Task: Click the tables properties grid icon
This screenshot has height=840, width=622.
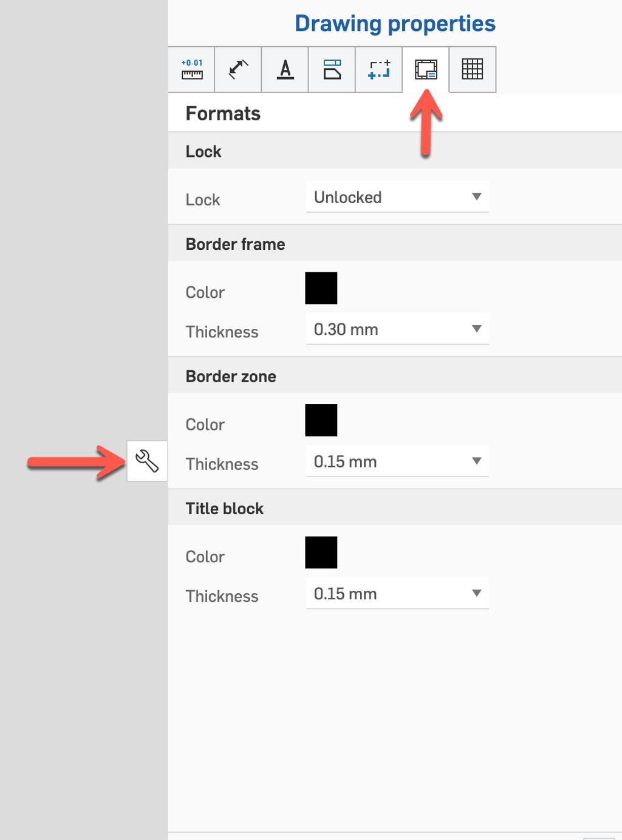Action: tap(473, 70)
